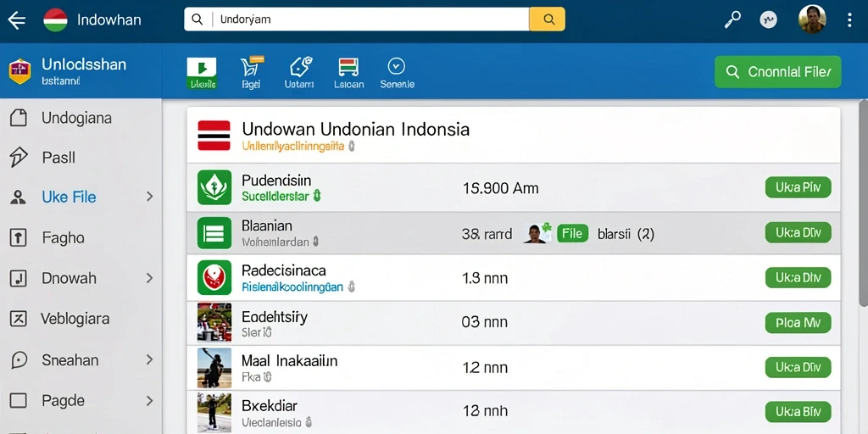The image size is (868, 434).
Task: Click the Indowhan flag logo
Action: tap(55, 20)
